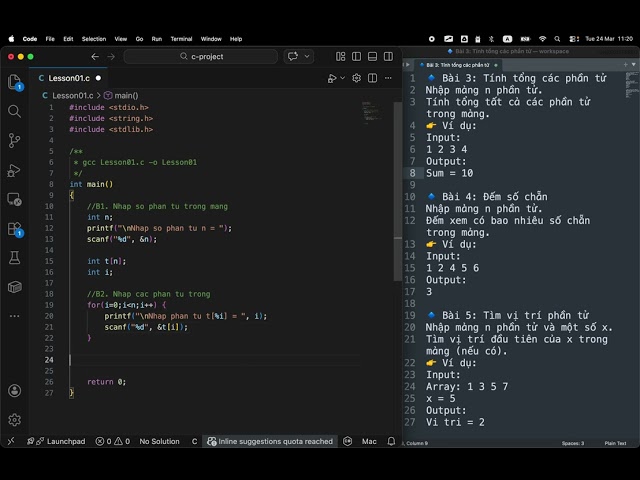The height and width of the screenshot is (480, 640).
Task: Click the No Solution status item
Action: click(x=159, y=441)
